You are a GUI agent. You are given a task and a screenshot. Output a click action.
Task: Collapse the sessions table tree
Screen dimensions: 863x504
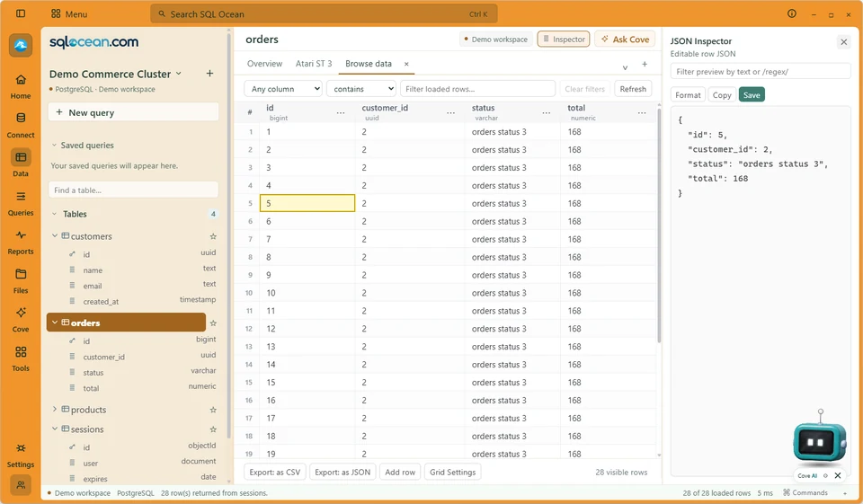click(x=55, y=429)
